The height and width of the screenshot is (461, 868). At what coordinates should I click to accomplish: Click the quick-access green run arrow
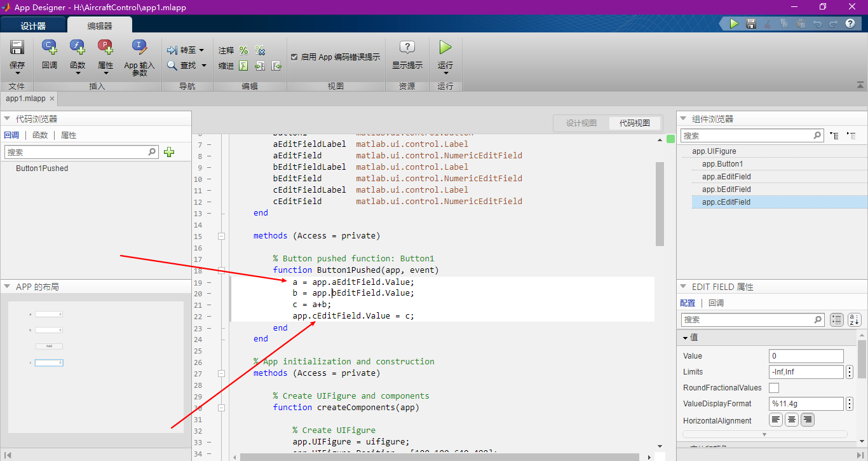[x=734, y=24]
